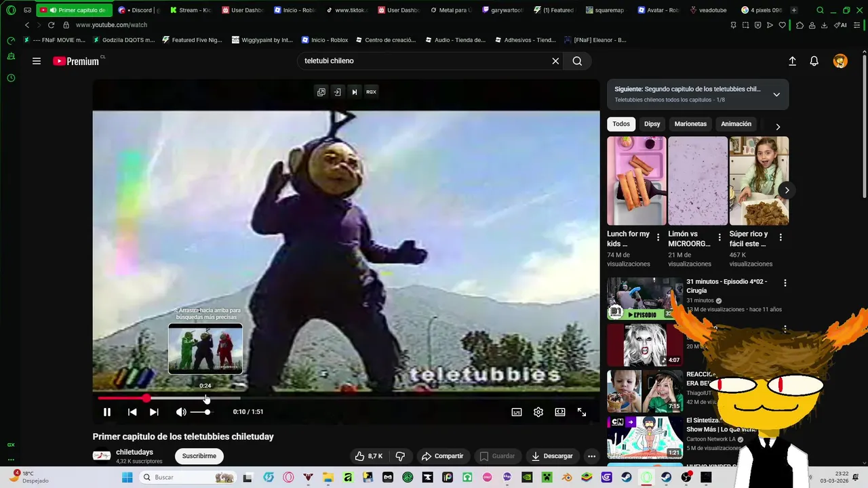Pause the video
This screenshot has width=868, height=488.
coord(106,412)
